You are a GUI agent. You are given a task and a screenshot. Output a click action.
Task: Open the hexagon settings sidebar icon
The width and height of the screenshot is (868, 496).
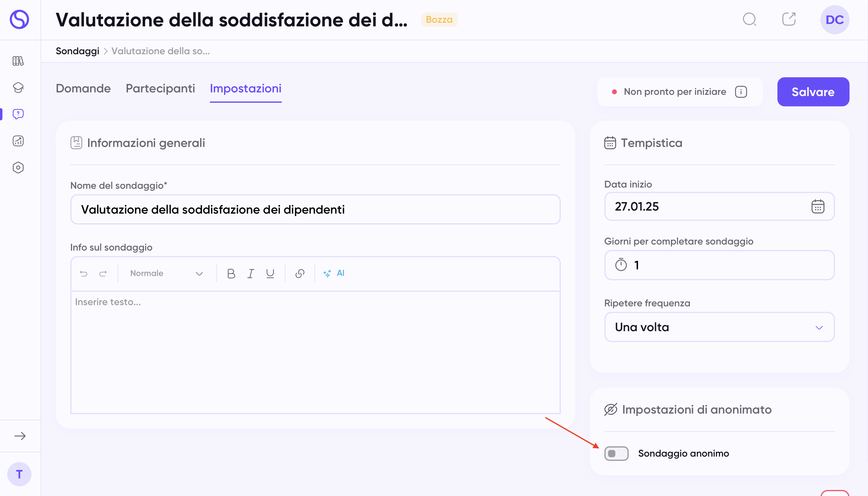[x=18, y=168]
